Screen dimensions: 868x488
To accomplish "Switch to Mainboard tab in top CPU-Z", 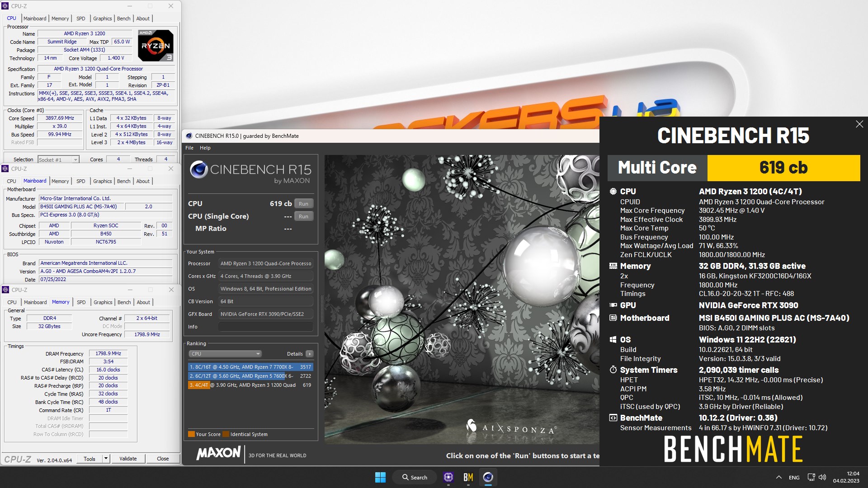I will [x=35, y=19].
